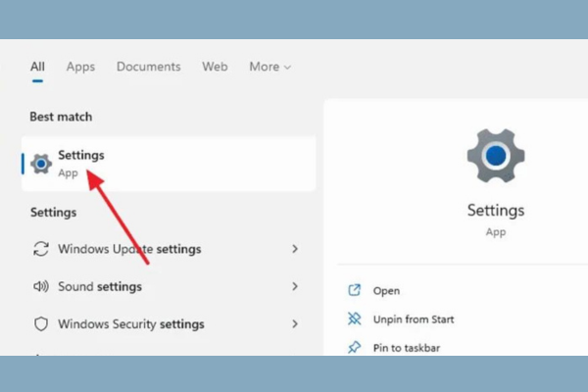The width and height of the screenshot is (588, 392).
Task: Click the large Settings gear in preview pane
Action: pos(496,156)
